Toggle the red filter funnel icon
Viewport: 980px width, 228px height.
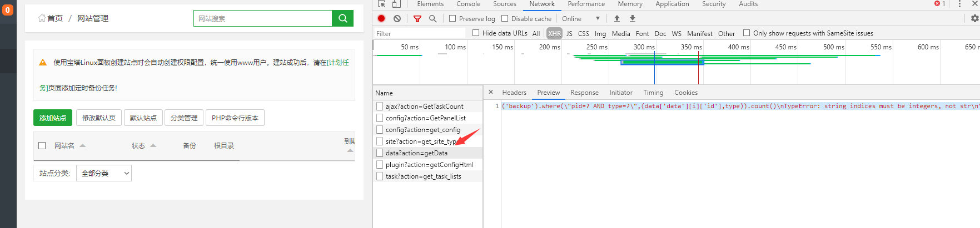pyautogui.click(x=417, y=18)
